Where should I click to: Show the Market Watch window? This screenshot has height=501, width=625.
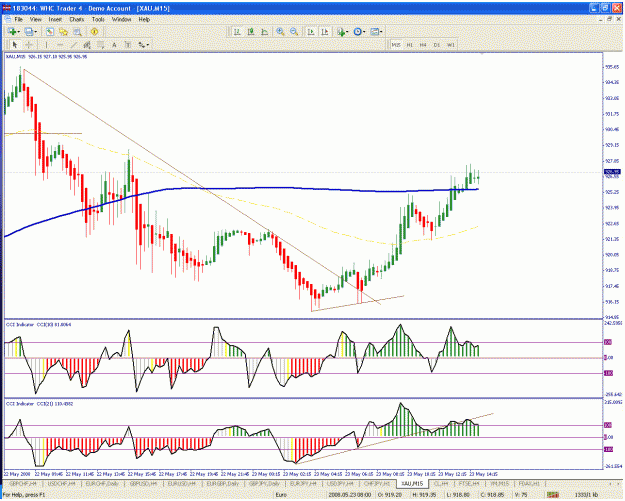tap(50, 32)
